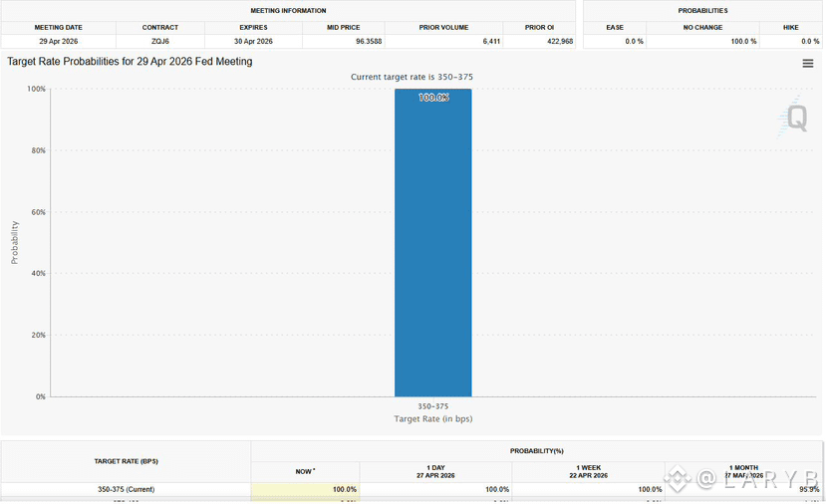Click the 'Probability' y-axis title
Viewport: 826px width, 504px height.
(x=15, y=243)
